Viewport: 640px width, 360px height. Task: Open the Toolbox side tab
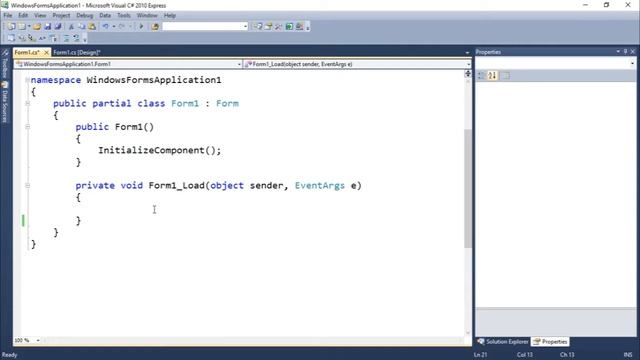[x=5, y=64]
